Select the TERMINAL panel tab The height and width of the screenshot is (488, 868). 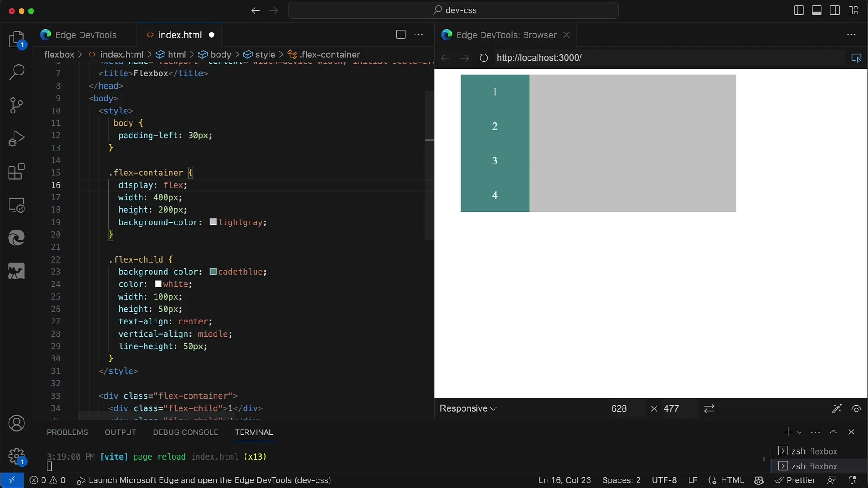click(x=254, y=432)
